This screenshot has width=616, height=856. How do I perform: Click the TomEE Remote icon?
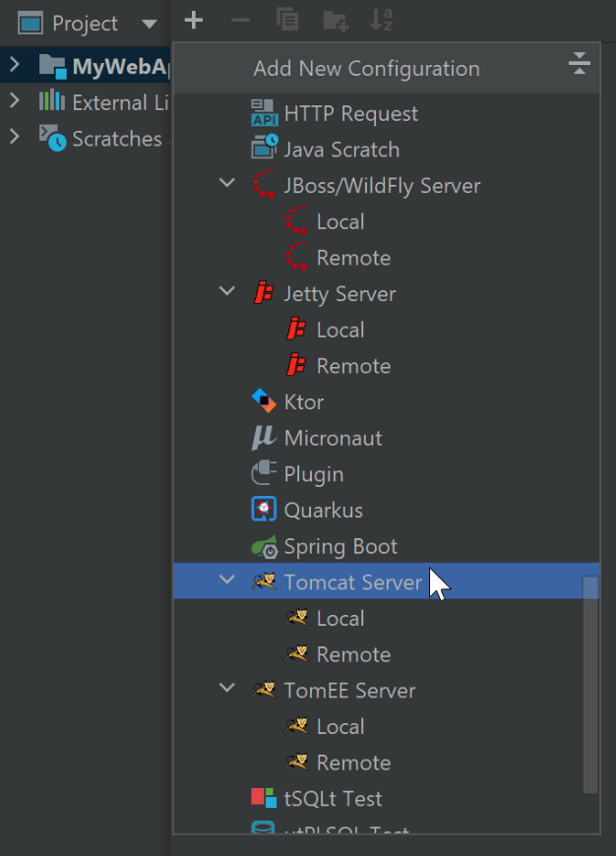click(296, 762)
